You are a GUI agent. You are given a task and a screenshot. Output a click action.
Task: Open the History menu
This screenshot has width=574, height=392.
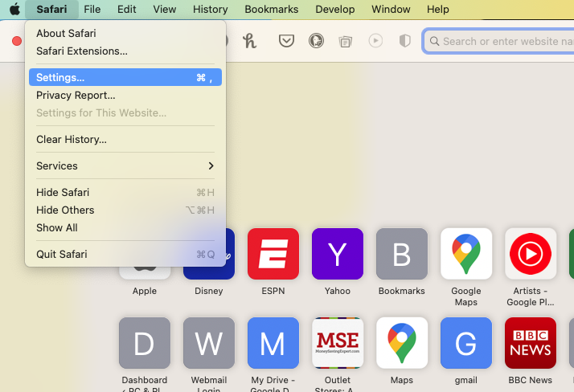pyautogui.click(x=211, y=9)
